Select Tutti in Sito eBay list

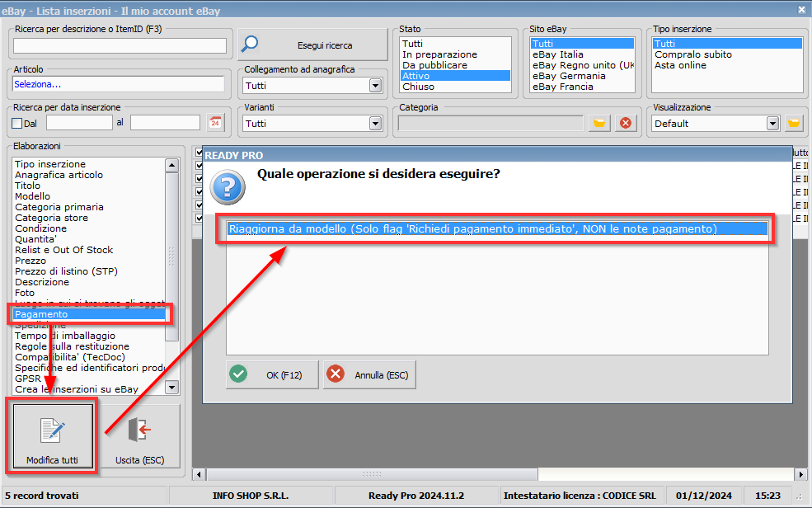point(583,44)
